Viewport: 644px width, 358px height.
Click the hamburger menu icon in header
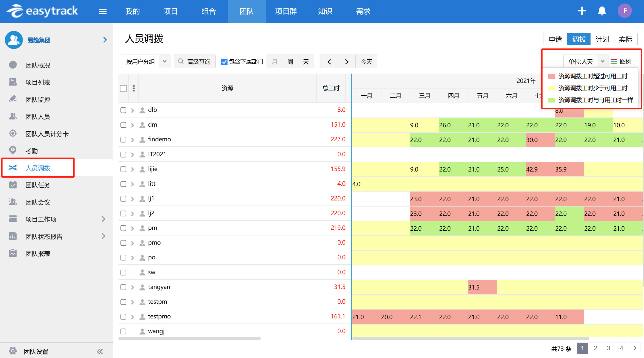[x=102, y=11]
